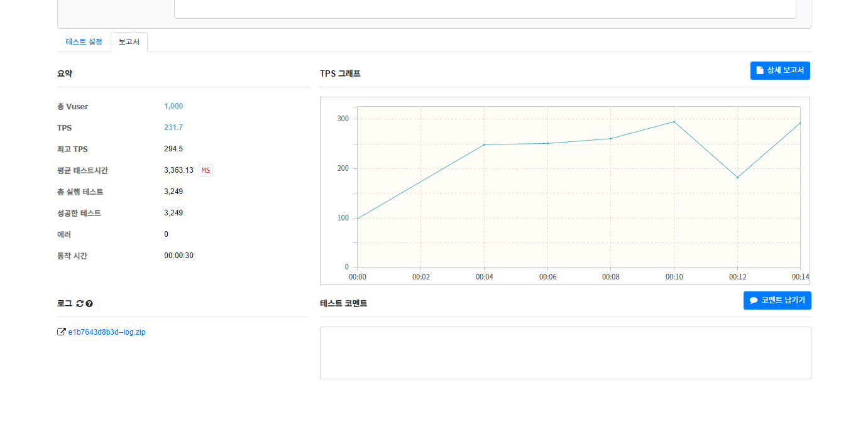Click the external-link icon before the log zip
The width and height of the screenshot is (868, 422).
(61, 332)
